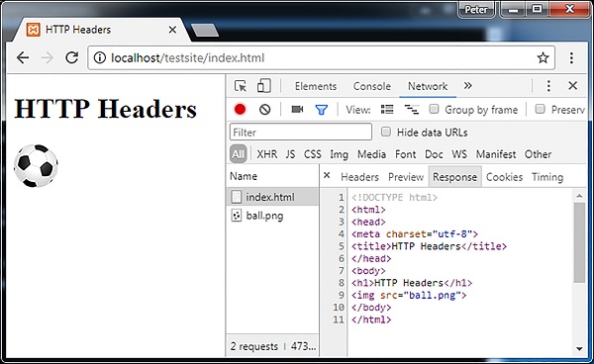Bookmark this page with the star icon

tap(543, 57)
